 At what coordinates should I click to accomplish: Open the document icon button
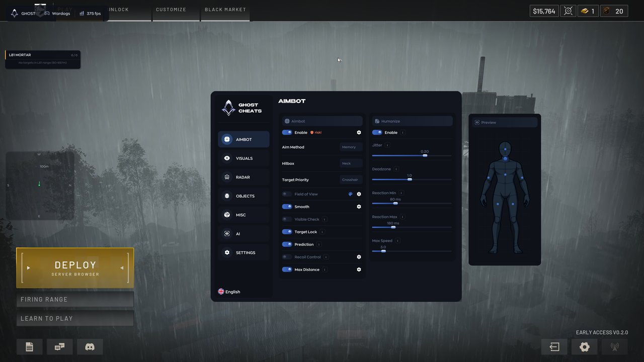click(x=29, y=347)
